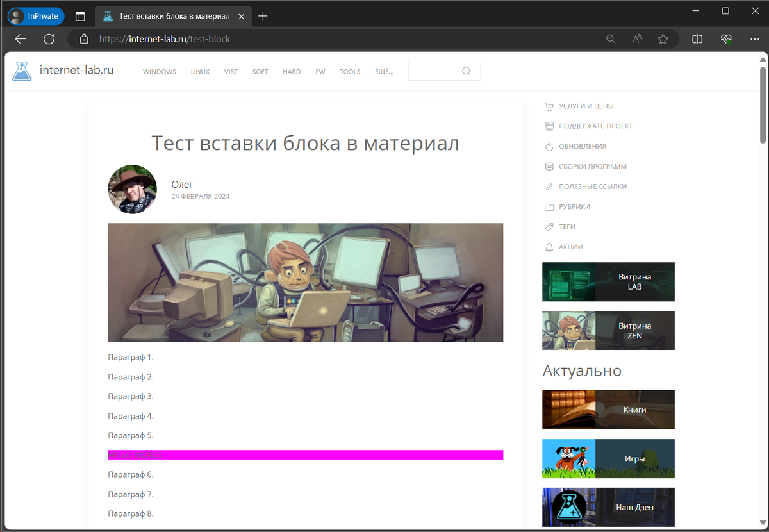
Task: Open the Read aloud icon
Action: (637, 39)
